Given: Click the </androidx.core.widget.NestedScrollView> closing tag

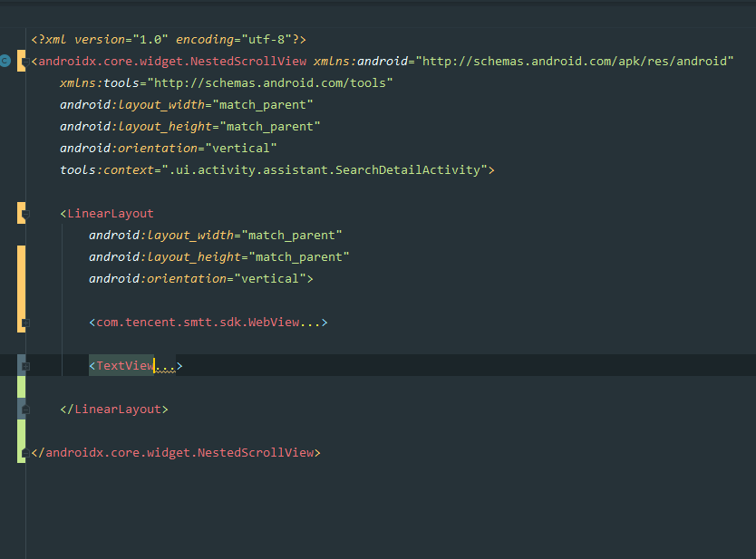Looking at the screenshot, I should pyautogui.click(x=176, y=452).
